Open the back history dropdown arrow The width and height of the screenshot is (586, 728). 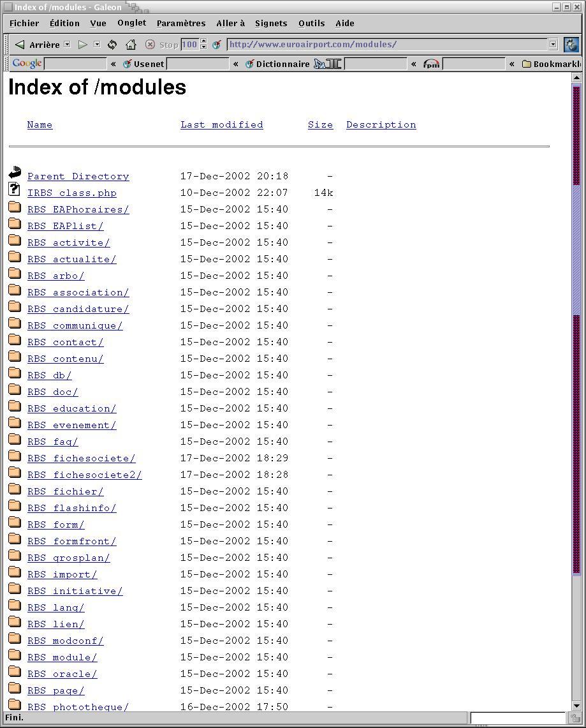click(x=66, y=45)
